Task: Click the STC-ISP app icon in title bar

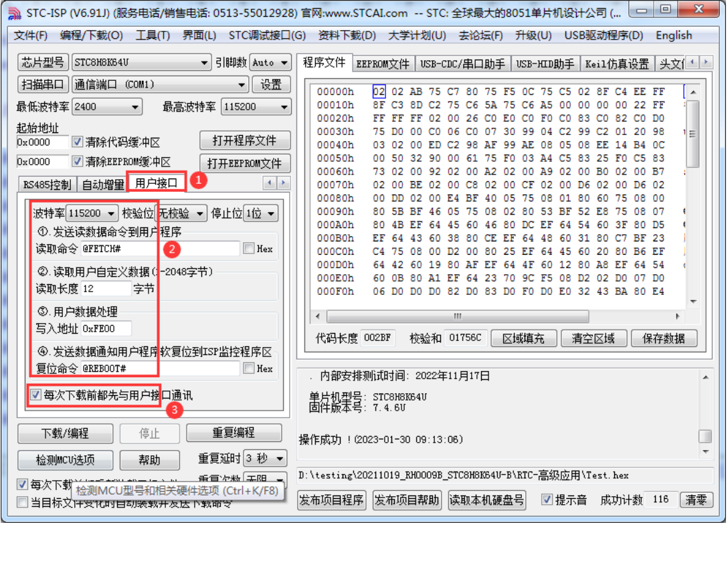Action: (x=15, y=13)
